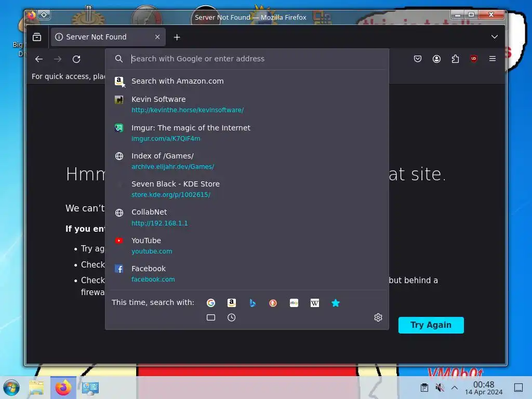Open search settings gear icon
Screen dimensions: 532x399
(x=378, y=317)
